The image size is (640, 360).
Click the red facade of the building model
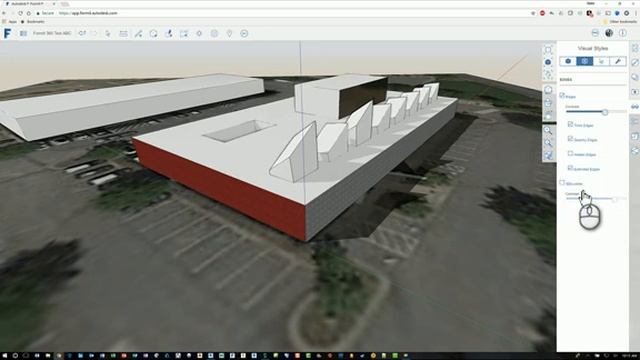(220, 190)
